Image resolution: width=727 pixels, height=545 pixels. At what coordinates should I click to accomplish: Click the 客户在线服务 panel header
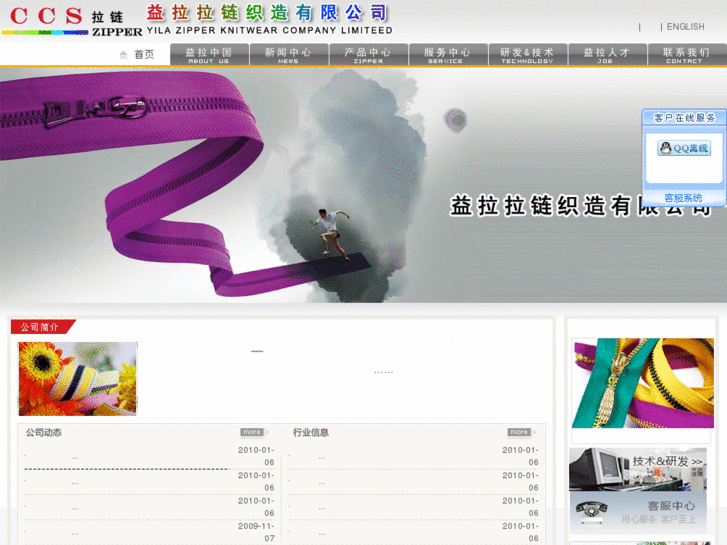[x=684, y=118]
